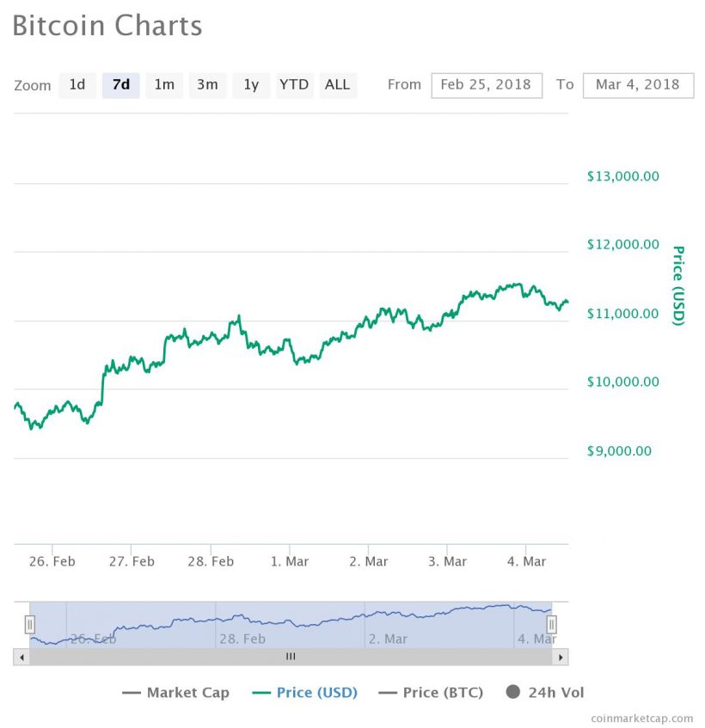Click the scrollbar left arrow

[x=21, y=657]
